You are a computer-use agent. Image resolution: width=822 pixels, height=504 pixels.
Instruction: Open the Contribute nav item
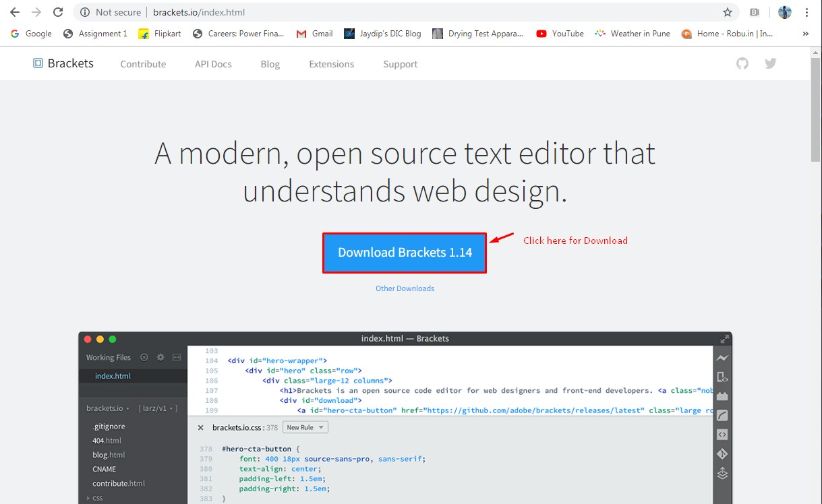pos(143,64)
